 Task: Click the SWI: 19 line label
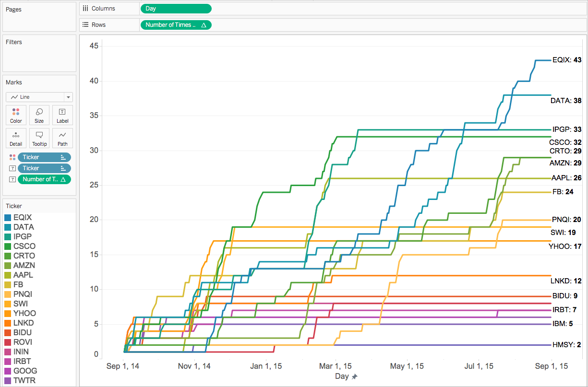563,233
